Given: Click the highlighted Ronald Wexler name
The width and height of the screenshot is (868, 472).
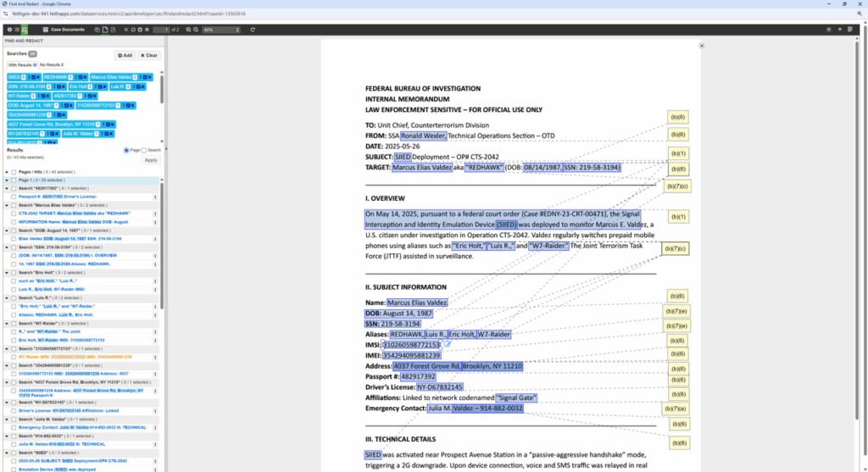Looking at the screenshot, I should click(424, 136).
